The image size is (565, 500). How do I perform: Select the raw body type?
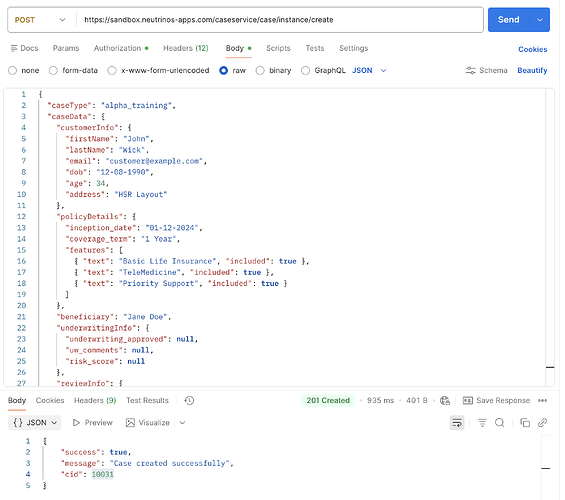[x=232, y=71]
